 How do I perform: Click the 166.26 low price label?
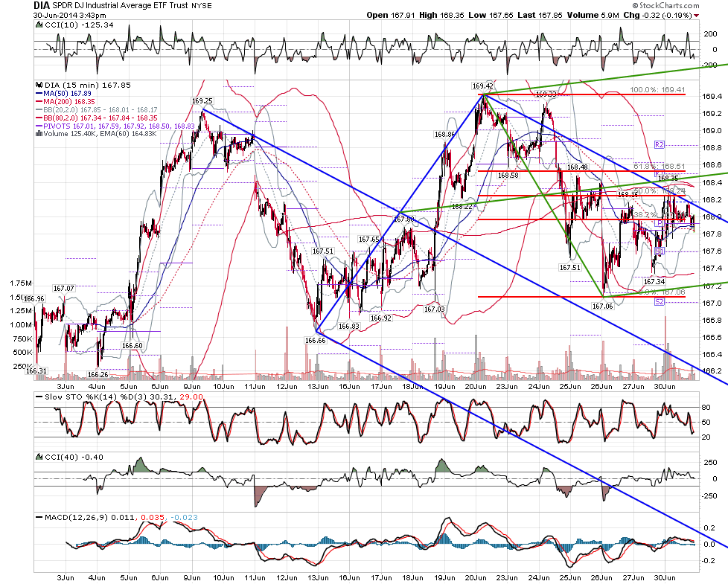[x=98, y=375]
